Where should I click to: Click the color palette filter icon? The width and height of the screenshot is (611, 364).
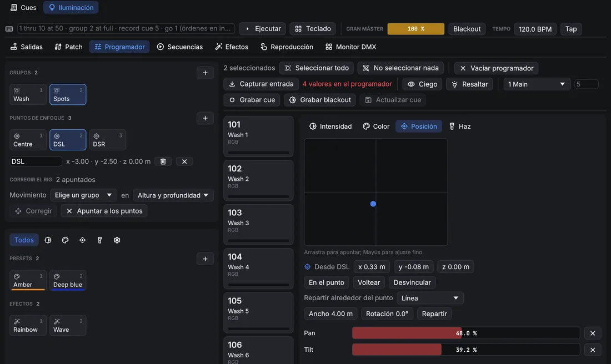coord(65,240)
